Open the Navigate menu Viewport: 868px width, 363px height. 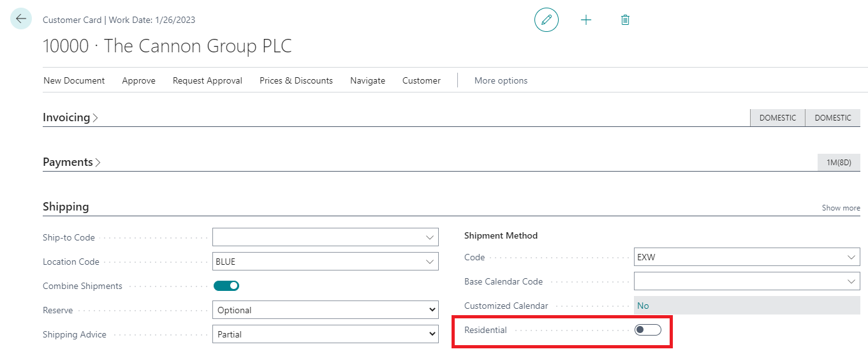367,80
